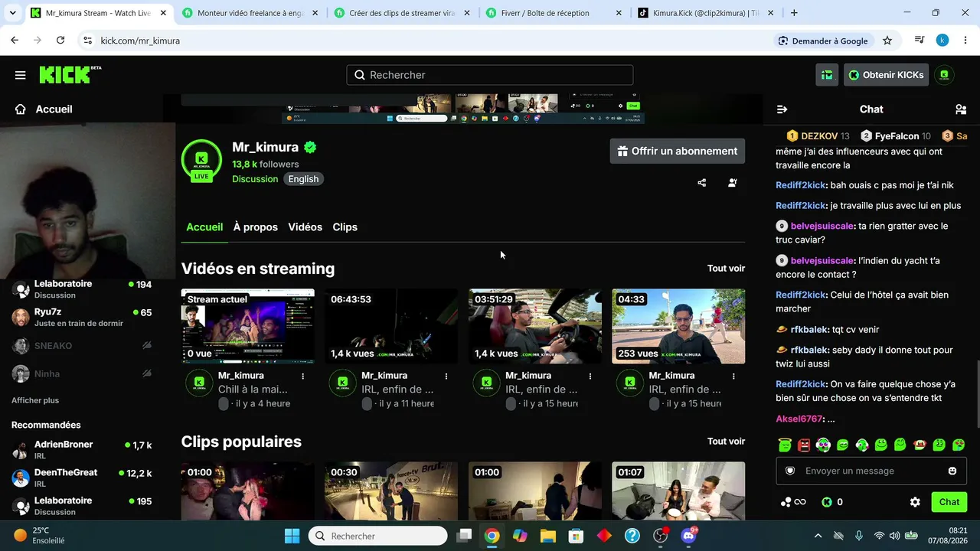Follow Mr_kimura with the person icon
Viewport: 980px width, 551px height.
[733, 183]
